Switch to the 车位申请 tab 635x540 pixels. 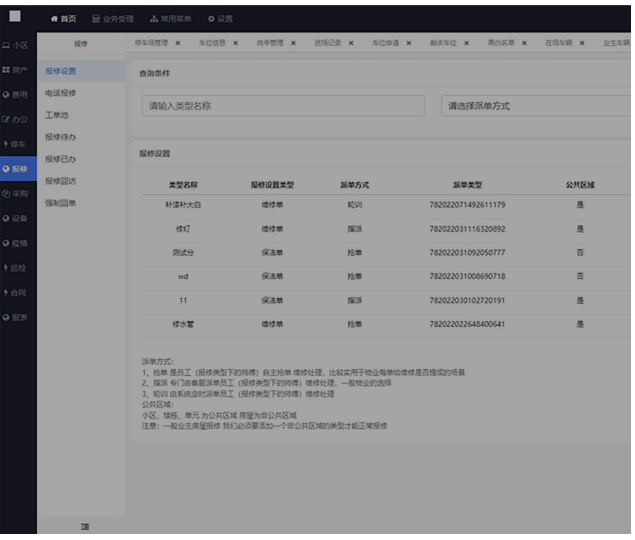tap(385, 43)
